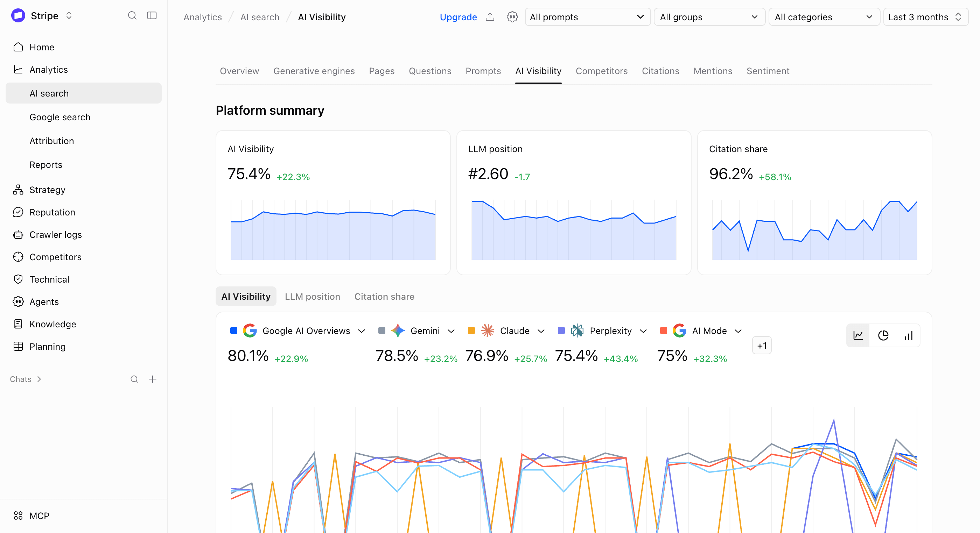980x533 pixels.
Task: Click the Agents icon in sidebar
Action: point(18,302)
